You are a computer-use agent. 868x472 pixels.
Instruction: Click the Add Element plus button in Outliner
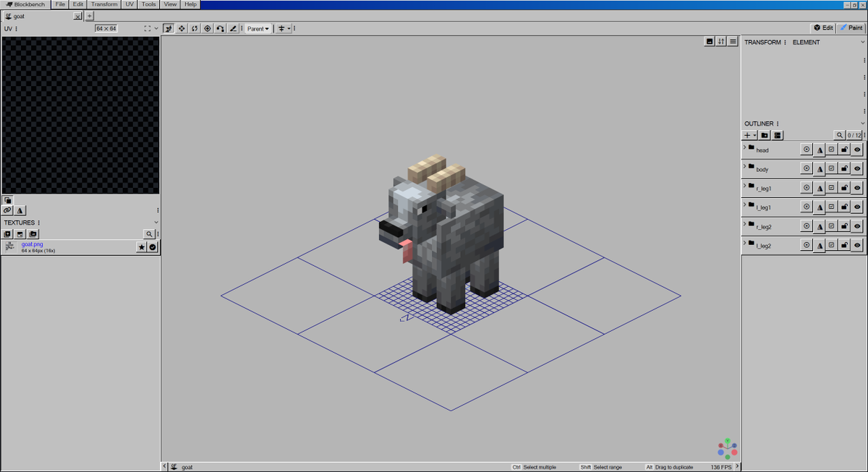coord(749,135)
